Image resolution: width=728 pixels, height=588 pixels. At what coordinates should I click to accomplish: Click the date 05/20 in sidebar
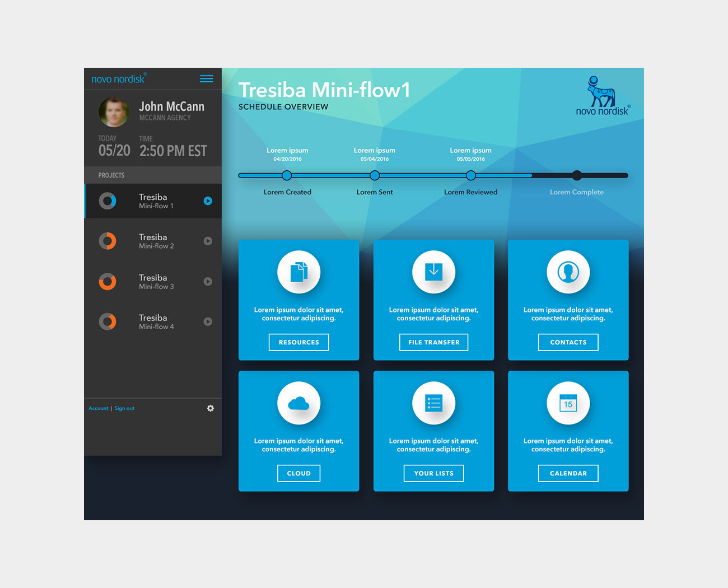click(114, 151)
